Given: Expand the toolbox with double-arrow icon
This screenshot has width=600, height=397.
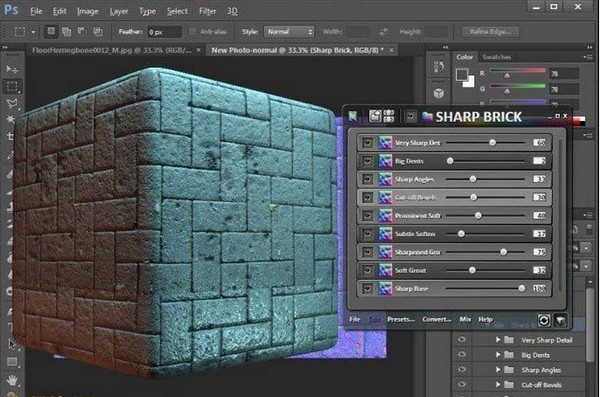Looking at the screenshot, I should 5,47.
